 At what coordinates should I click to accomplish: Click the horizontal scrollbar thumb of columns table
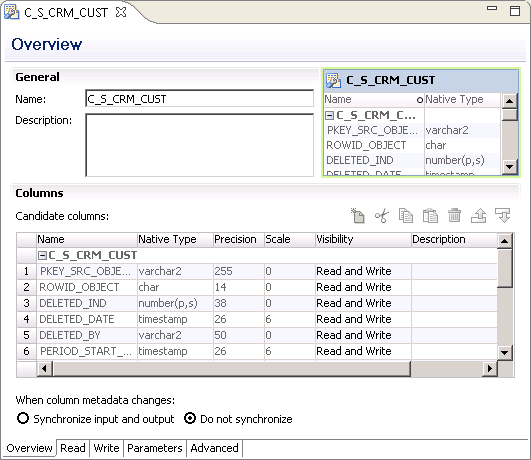point(231,368)
